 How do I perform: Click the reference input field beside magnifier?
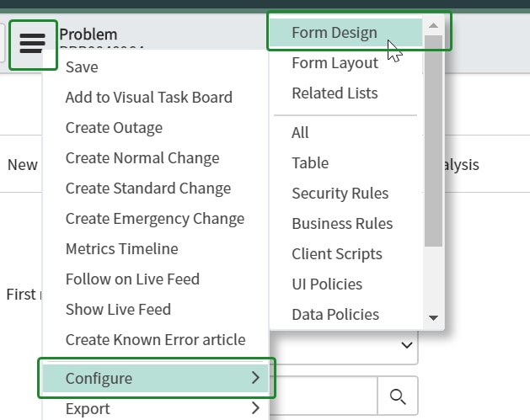point(324,396)
